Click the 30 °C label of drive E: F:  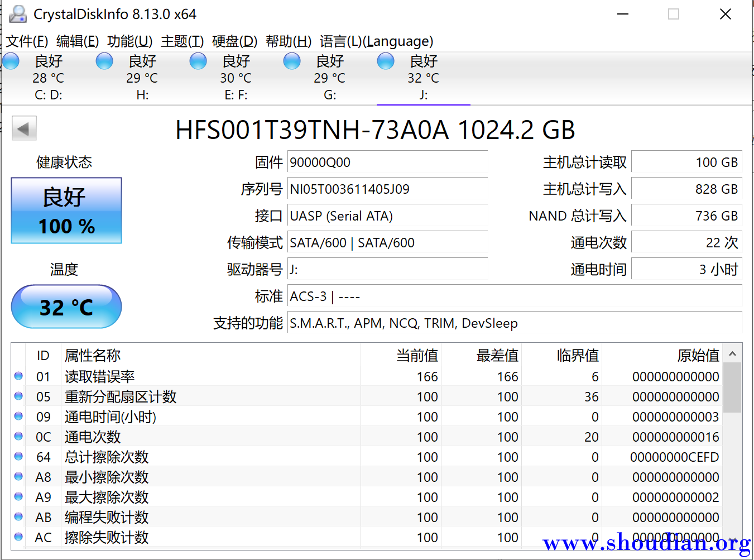tap(236, 78)
